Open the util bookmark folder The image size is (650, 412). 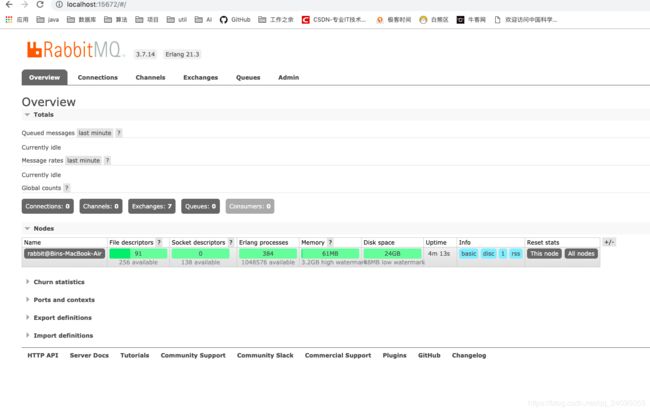pyautogui.click(x=177, y=19)
